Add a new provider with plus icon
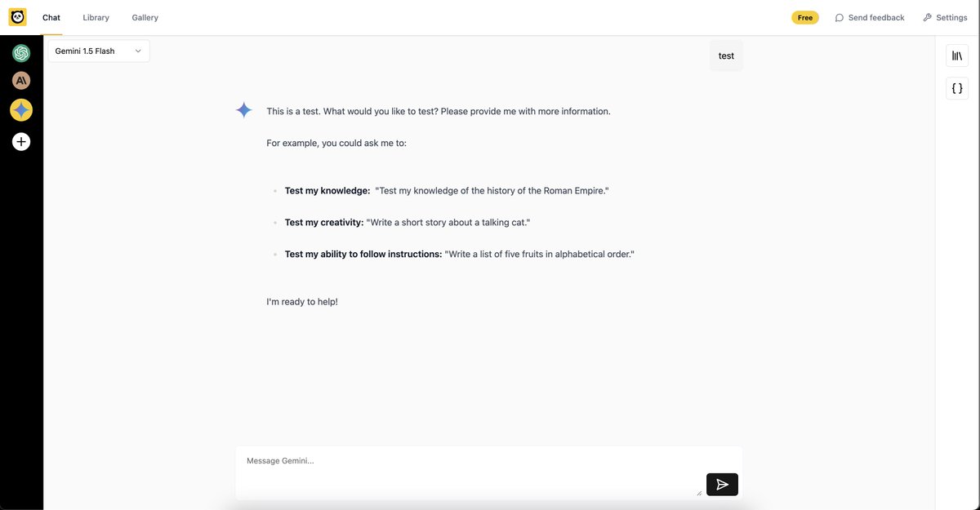980x510 pixels. click(x=21, y=141)
